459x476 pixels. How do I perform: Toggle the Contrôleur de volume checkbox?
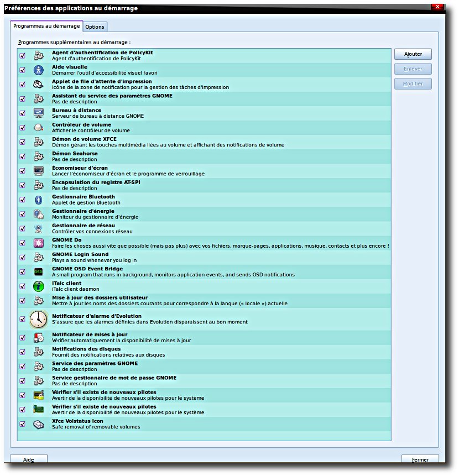(23, 128)
